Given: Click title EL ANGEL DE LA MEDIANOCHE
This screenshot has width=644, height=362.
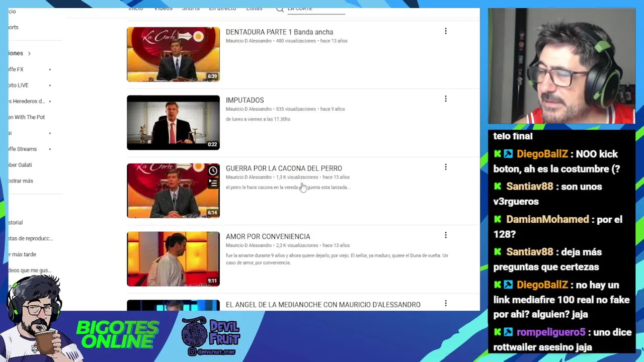Looking at the screenshot, I should click(323, 305).
